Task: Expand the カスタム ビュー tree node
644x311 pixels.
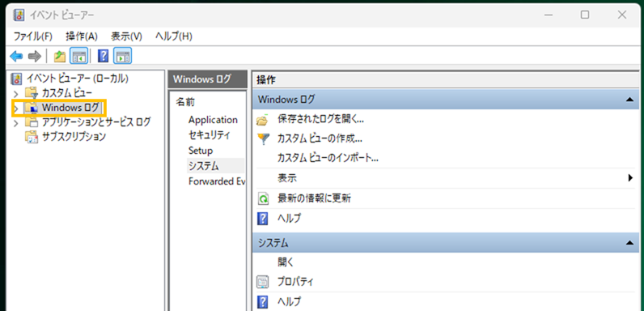Action: (x=16, y=93)
